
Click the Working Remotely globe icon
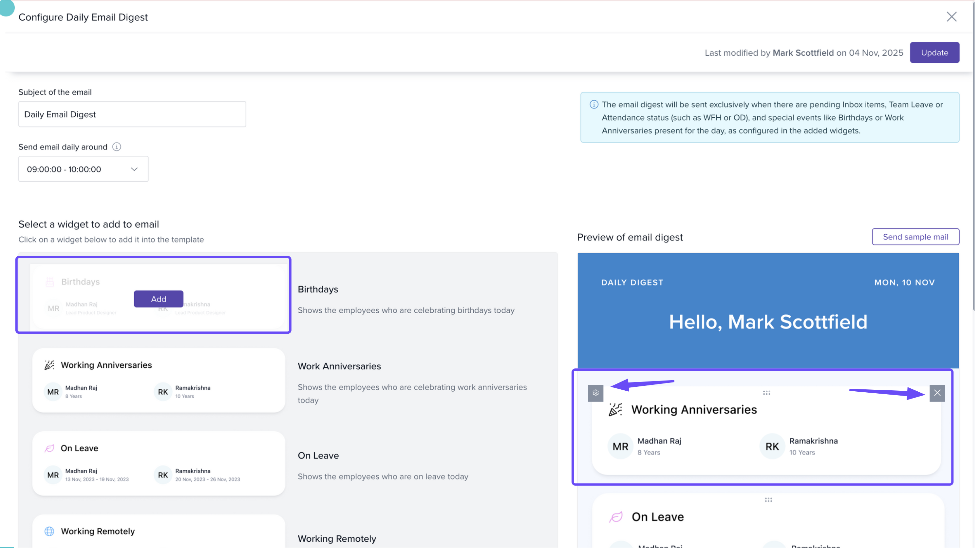[49, 531]
